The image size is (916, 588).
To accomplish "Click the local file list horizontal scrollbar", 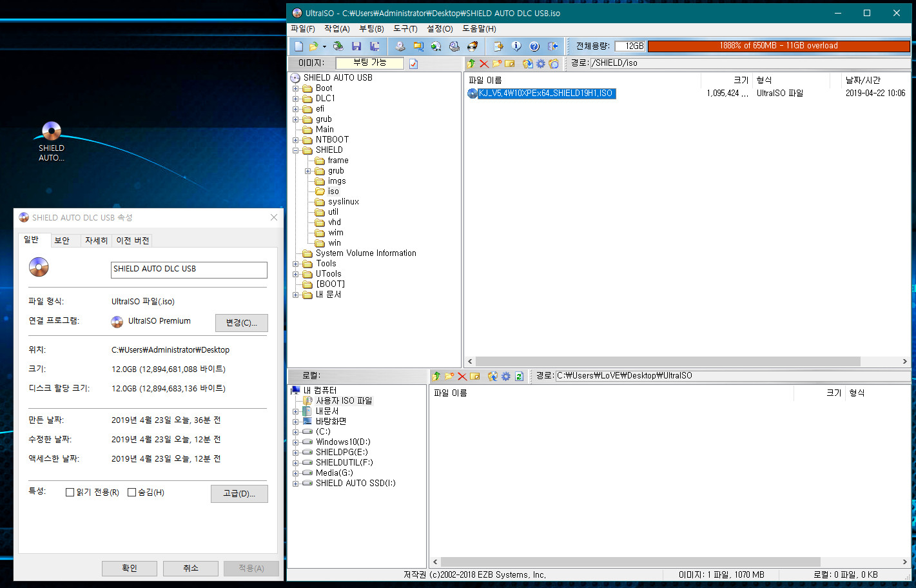I will click(630, 562).
